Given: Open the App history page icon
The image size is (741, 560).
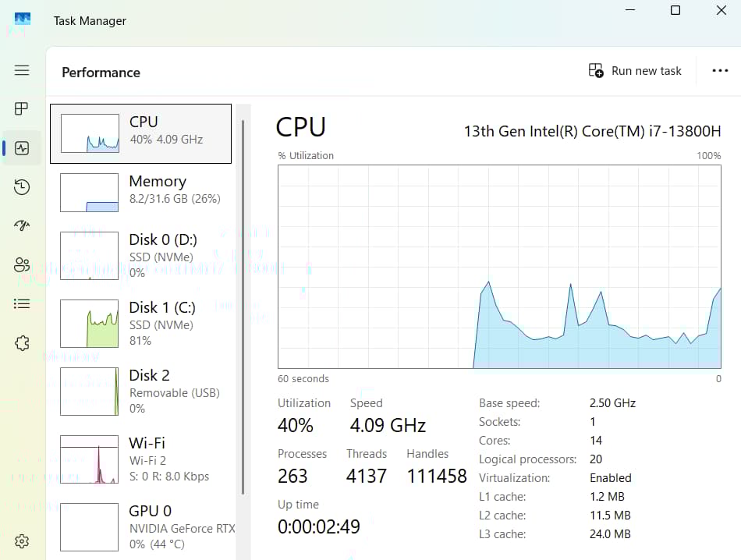Looking at the screenshot, I should coord(22,187).
